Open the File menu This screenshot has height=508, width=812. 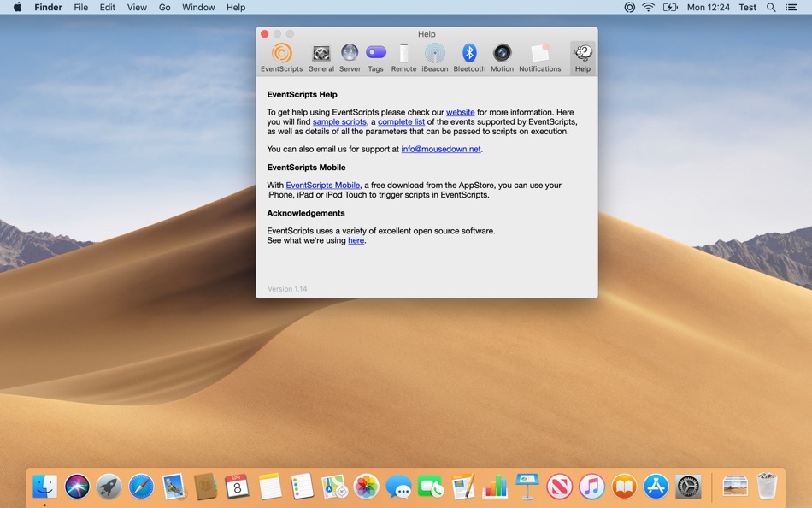(x=81, y=7)
